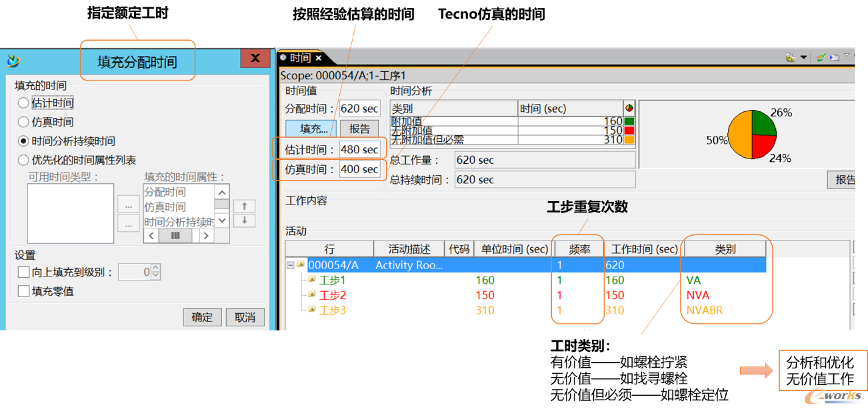Image resolution: width=868 pixels, height=411 pixels.
Task: Select the 估计时间 radio option
Action: point(23,103)
